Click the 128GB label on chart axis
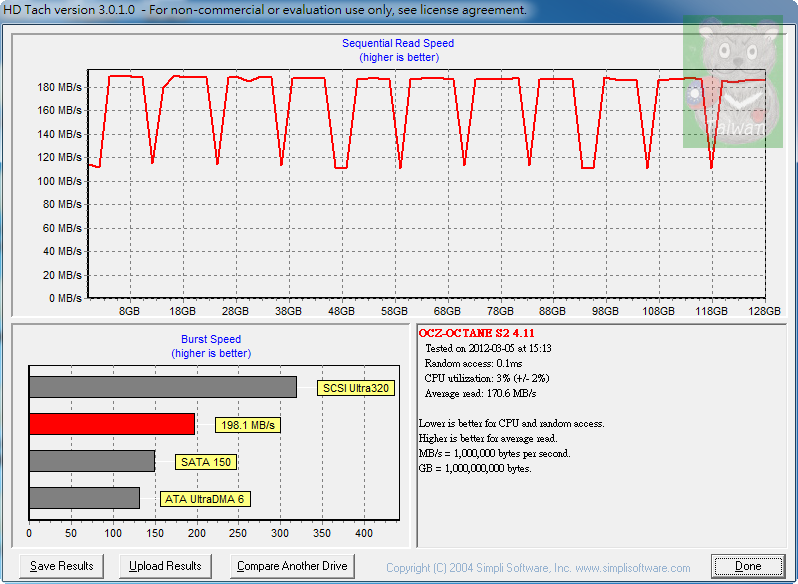The height and width of the screenshot is (584, 798). (764, 311)
